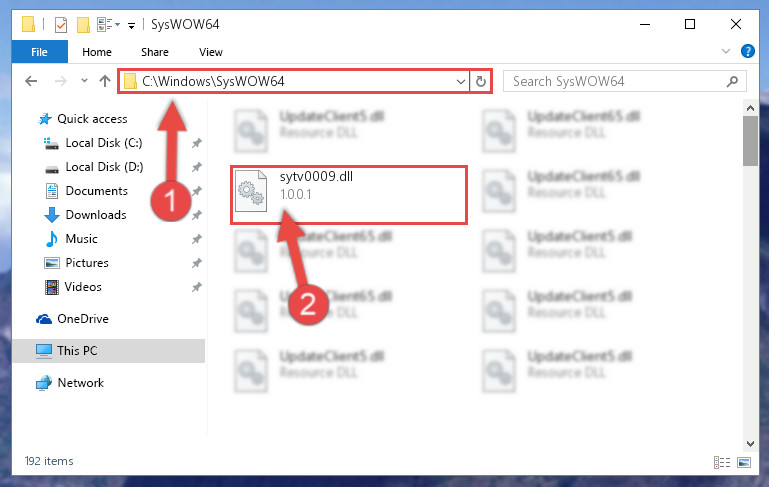Viewport: 769px width, 487px height.
Task: Unpin Documents from Quick access
Action: click(x=197, y=191)
